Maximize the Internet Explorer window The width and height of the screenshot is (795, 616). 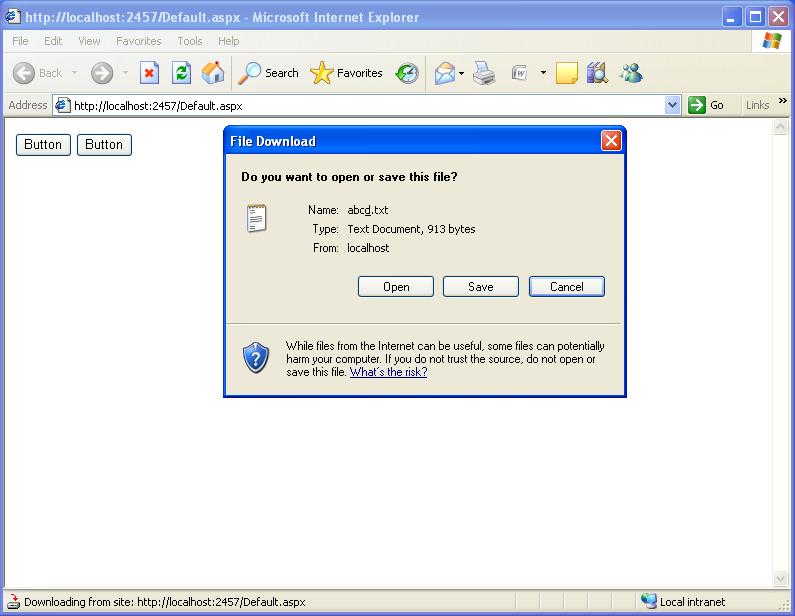(x=755, y=17)
